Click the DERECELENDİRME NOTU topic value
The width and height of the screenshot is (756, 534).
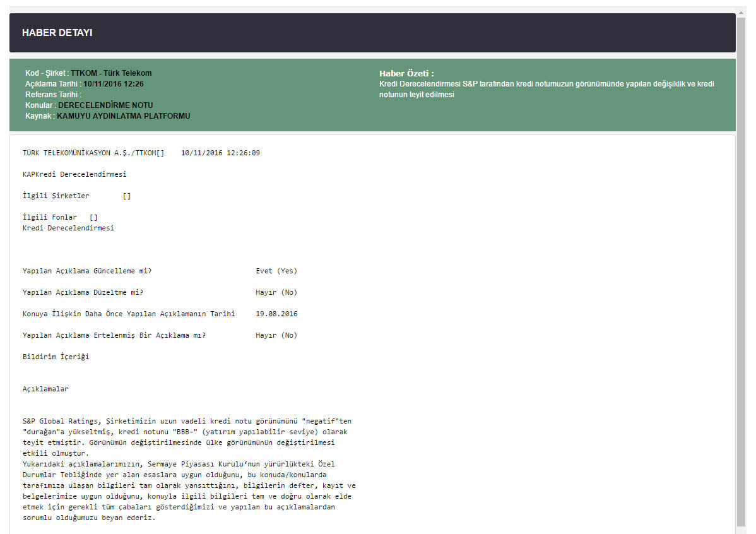(105, 105)
